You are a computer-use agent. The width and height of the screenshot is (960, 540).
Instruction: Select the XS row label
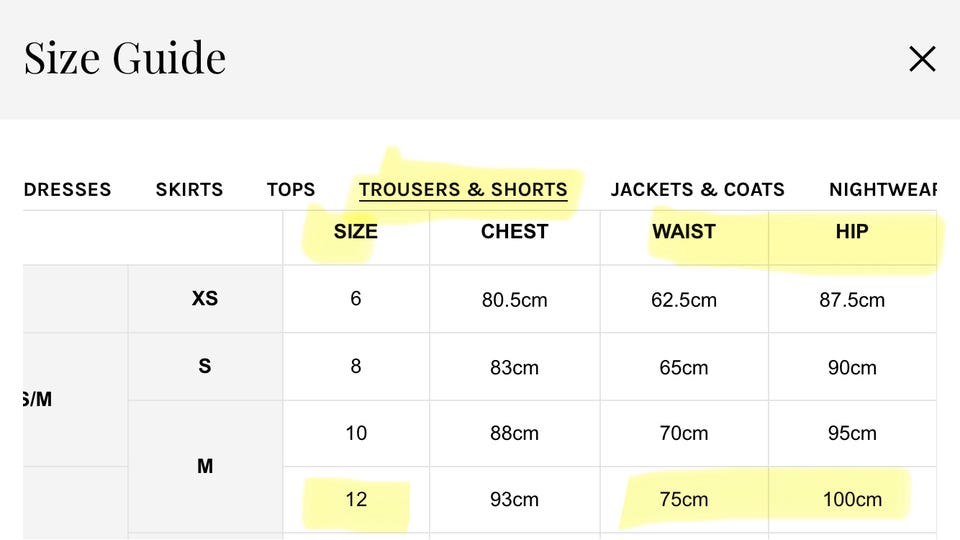coord(205,298)
